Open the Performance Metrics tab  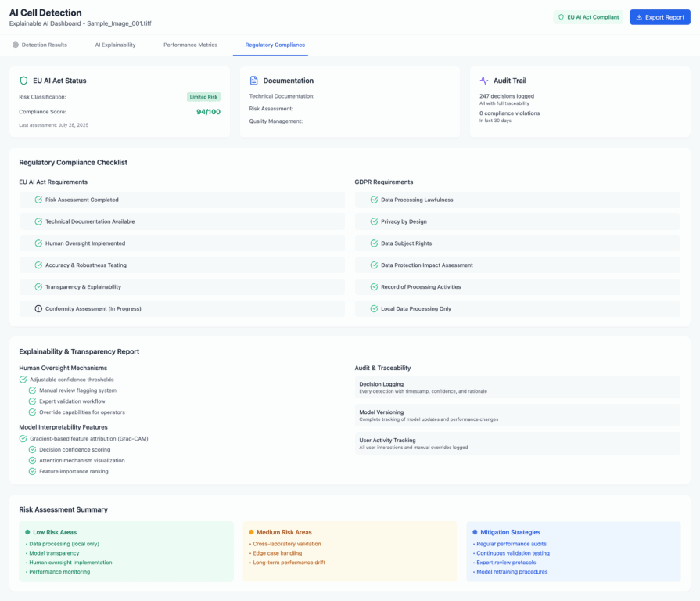(190, 45)
